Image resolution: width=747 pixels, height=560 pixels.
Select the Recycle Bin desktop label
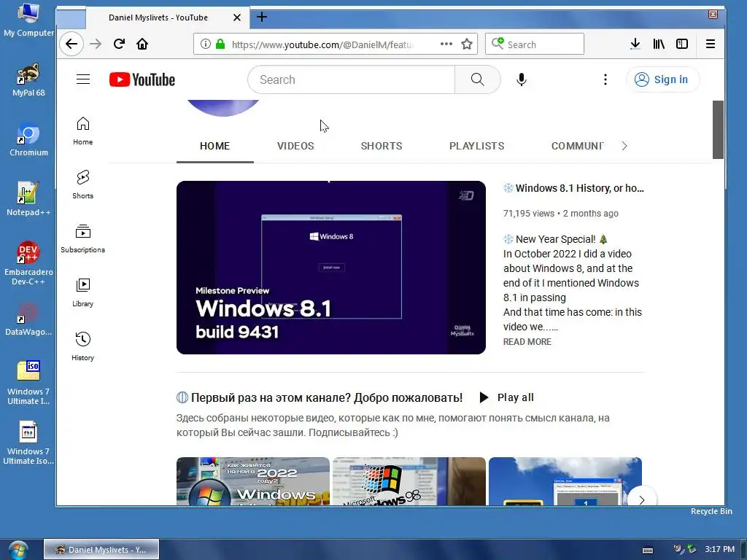click(711, 511)
